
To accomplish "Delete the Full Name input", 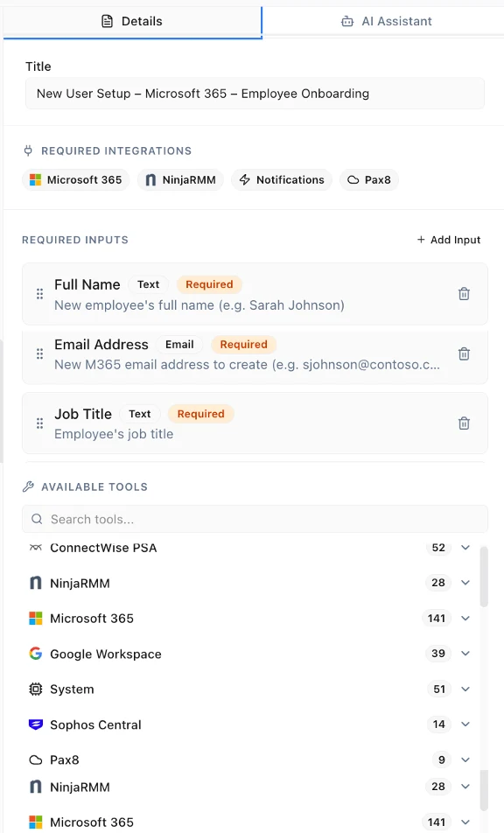I will point(464,294).
